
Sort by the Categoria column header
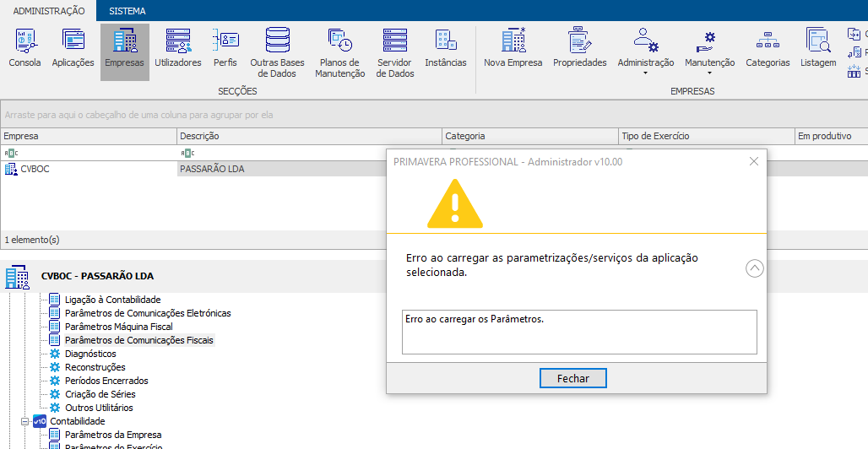(x=529, y=136)
